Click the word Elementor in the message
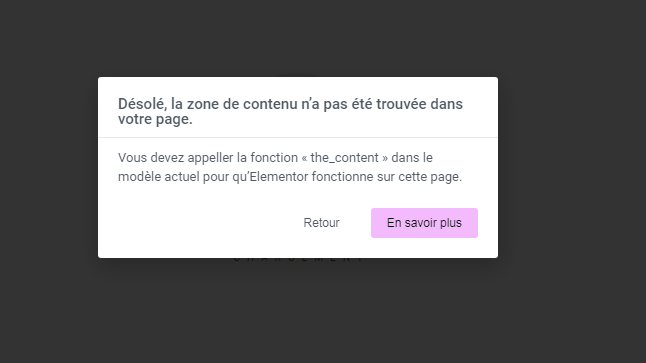This screenshot has width=646, height=363. click(279, 177)
